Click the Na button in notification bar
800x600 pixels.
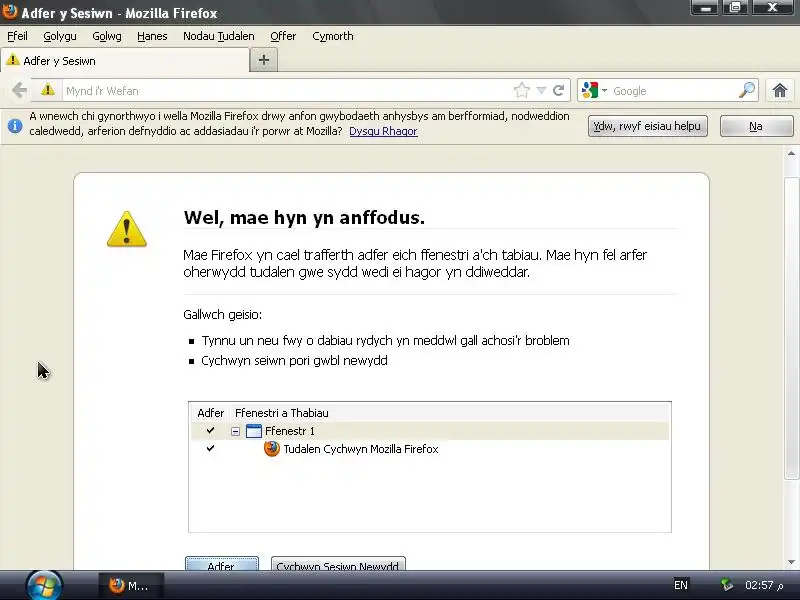756,126
